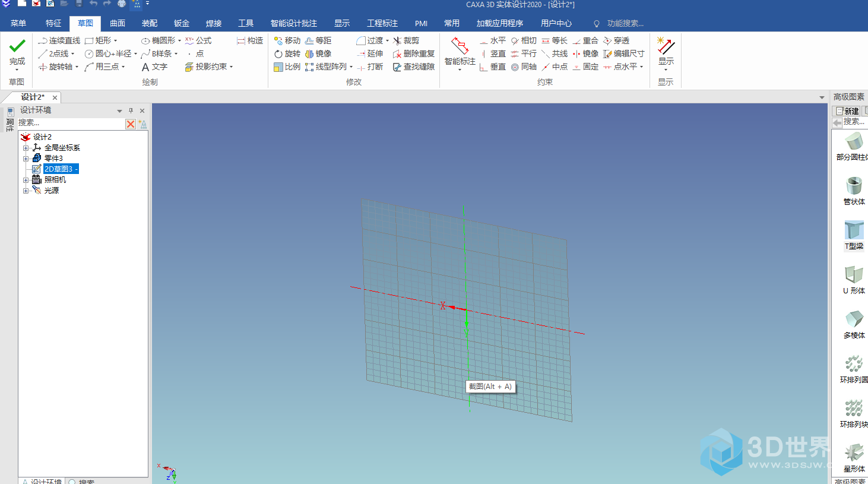Click the 旋转 rotate tool in 修改 group

tap(287, 53)
